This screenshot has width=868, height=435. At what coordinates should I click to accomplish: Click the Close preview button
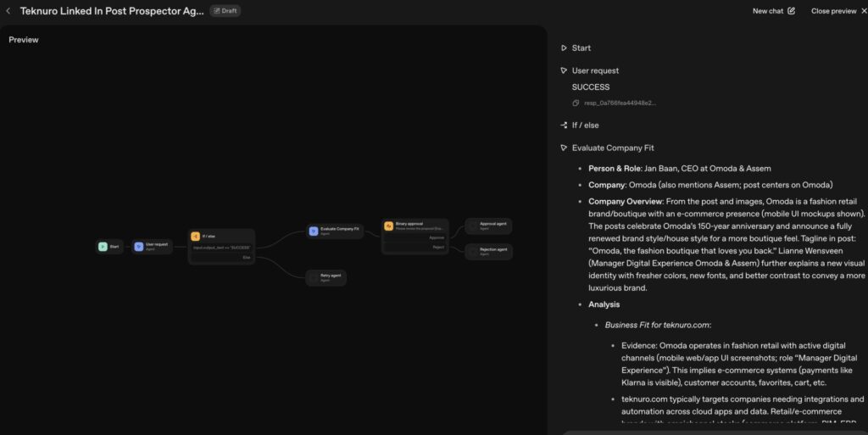pyautogui.click(x=833, y=11)
